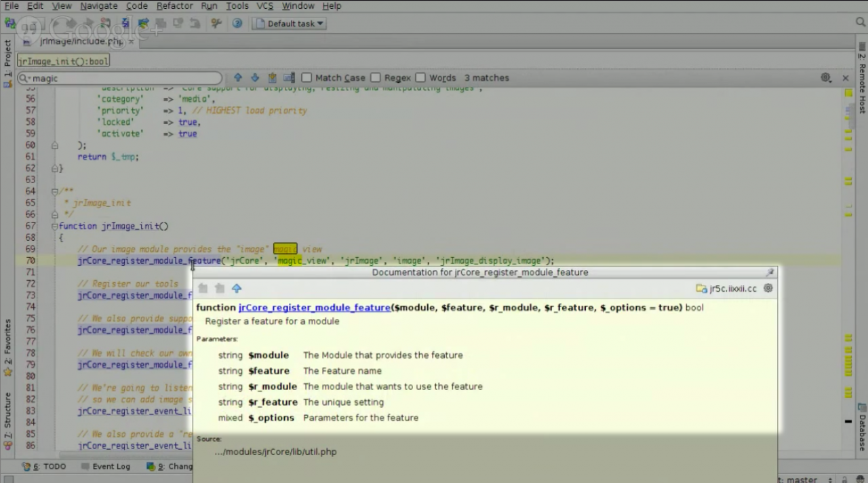
Task: Follow the jrCore_register_module_feature documentation link
Action: [314, 307]
